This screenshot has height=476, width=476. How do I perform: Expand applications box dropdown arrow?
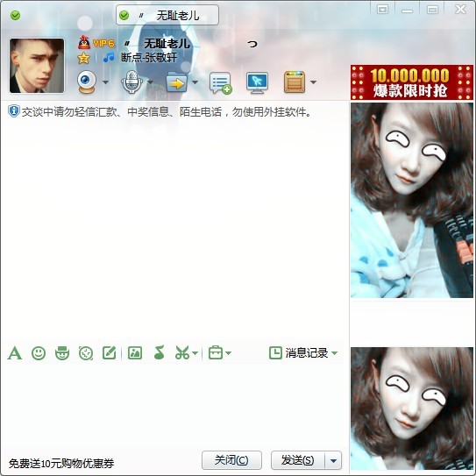(313, 82)
